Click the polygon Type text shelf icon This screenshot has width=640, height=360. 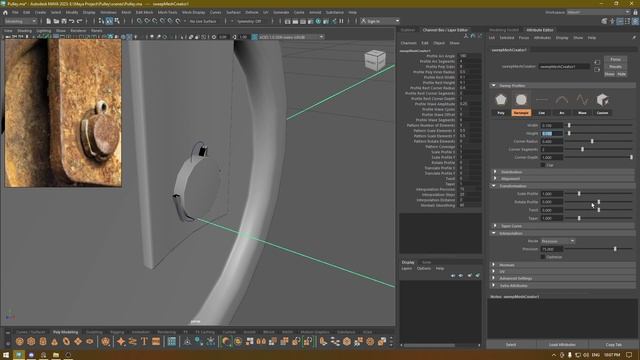(x=144, y=341)
